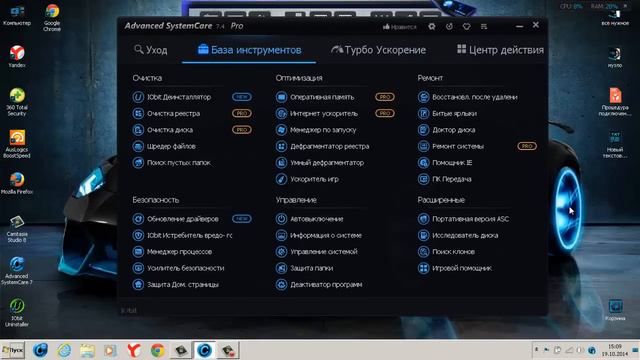Select База инструментов tab

click(x=249, y=50)
